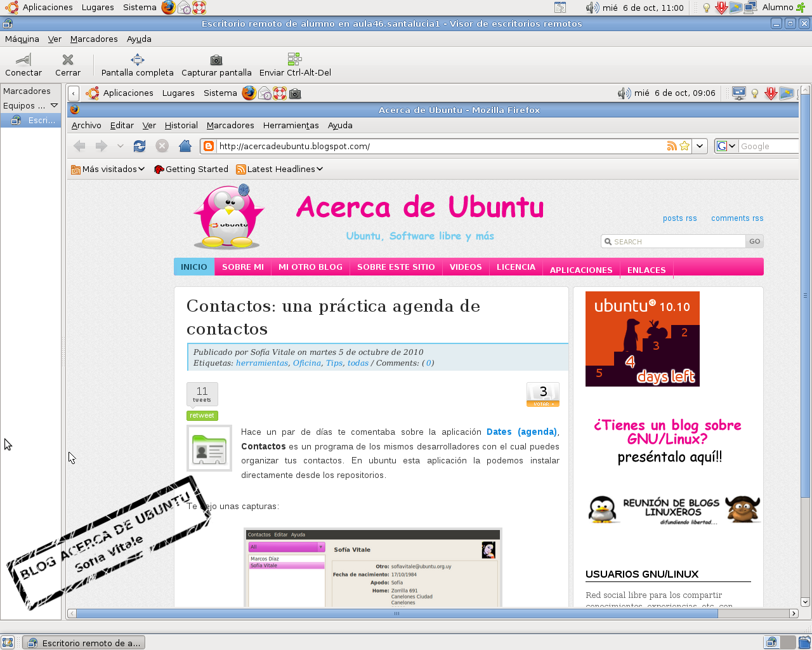Open the Historial menu in Firefox
The height and width of the screenshot is (650, 812).
coord(181,125)
